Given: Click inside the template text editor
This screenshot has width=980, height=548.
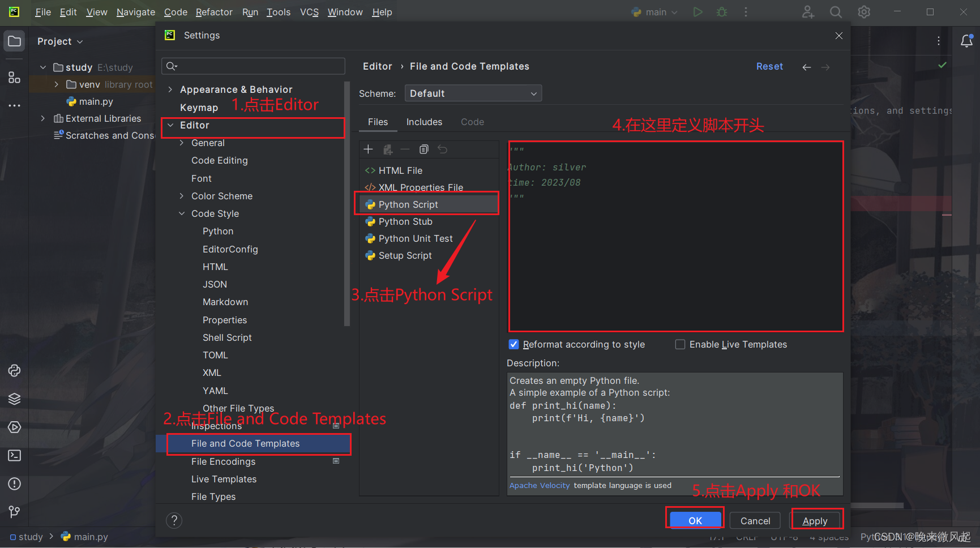Looking at the screenshot, I should [x=676, y=236].
